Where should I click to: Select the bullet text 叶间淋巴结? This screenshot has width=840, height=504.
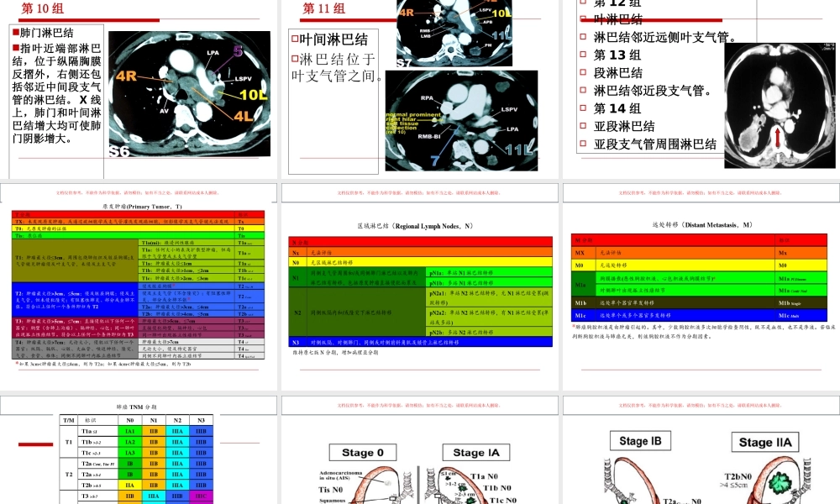point(333,39)
